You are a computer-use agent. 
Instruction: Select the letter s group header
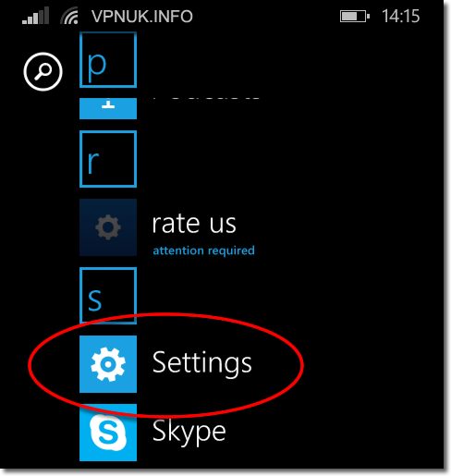click(x=108, y=296)
